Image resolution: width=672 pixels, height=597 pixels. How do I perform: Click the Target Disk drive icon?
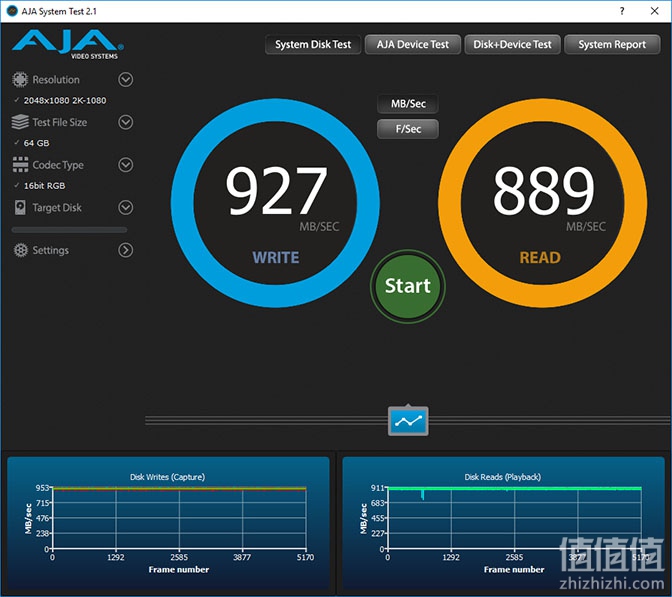(x=20, y=207)
